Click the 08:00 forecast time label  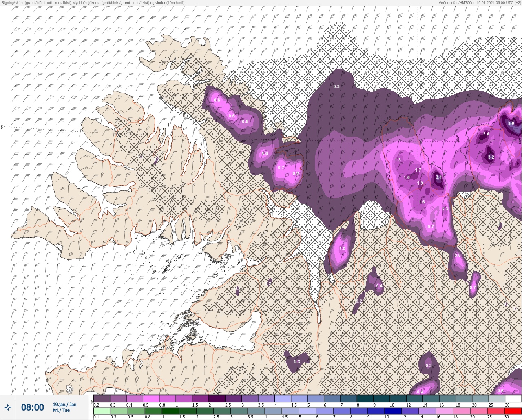pyautogui.click(x=32, y=407)
